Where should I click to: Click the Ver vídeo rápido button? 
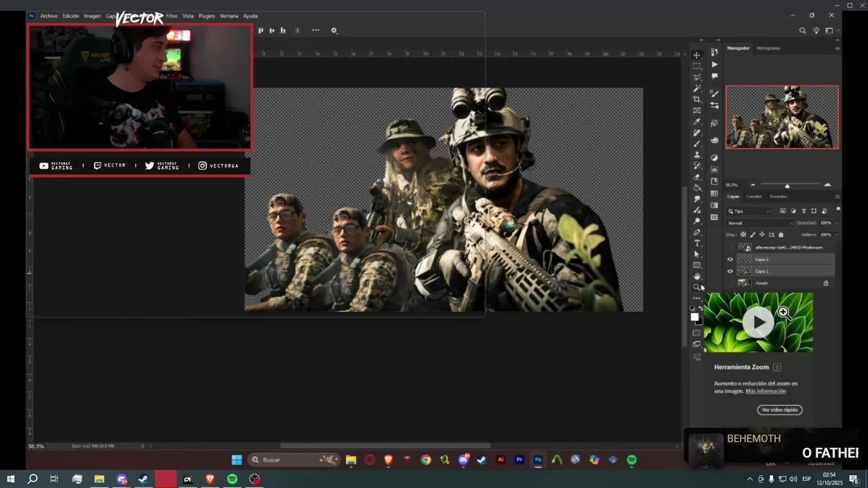click(780, 410)
